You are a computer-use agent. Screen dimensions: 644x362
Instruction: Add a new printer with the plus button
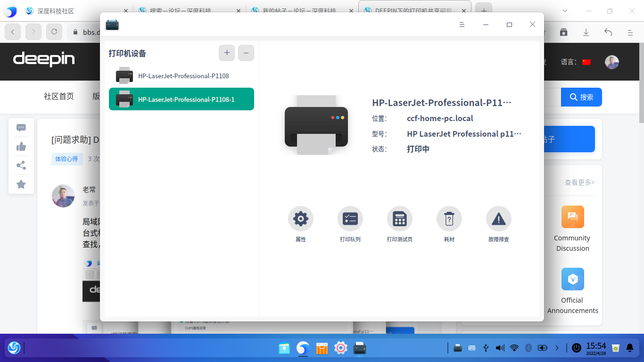coord(227,53)
